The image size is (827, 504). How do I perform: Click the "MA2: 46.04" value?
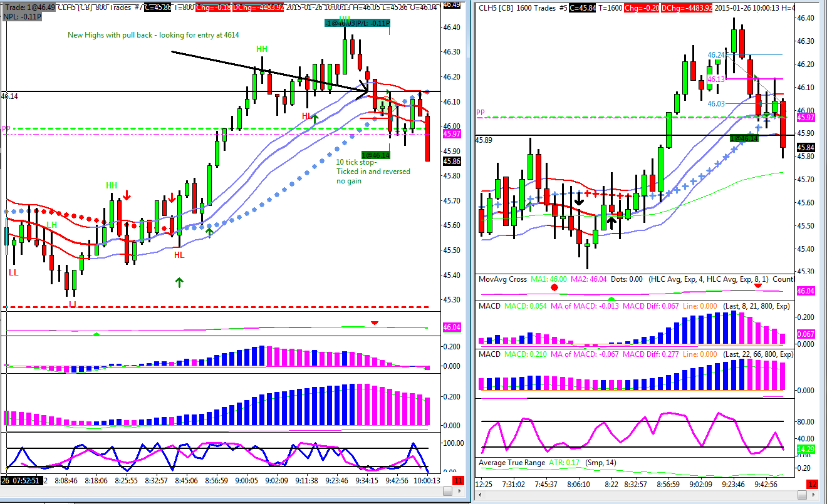click(590, 278)
